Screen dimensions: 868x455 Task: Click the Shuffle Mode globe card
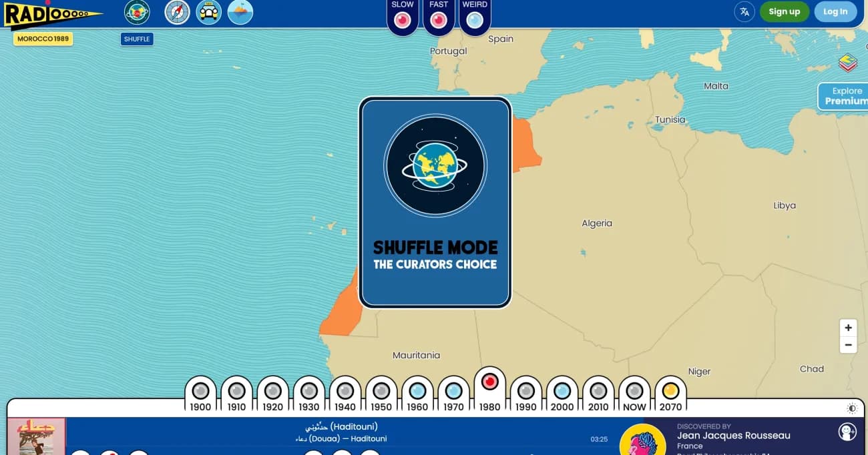(435, 203)
